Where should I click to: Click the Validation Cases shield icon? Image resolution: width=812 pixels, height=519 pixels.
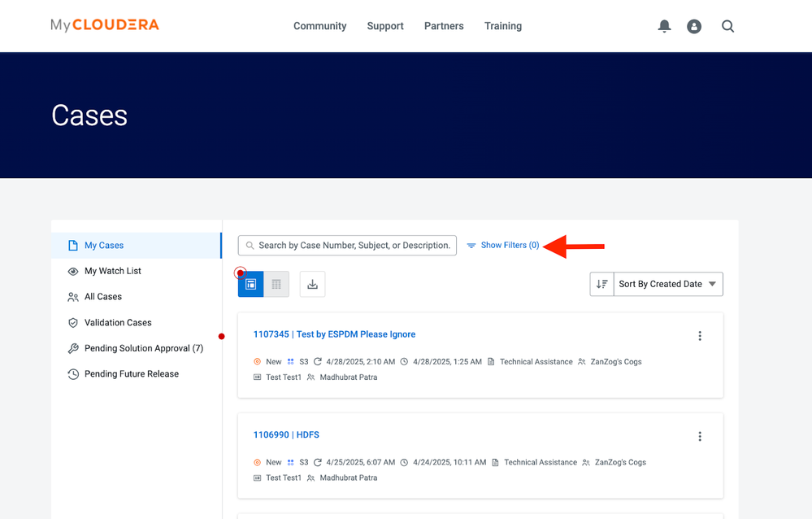(73, 322)
